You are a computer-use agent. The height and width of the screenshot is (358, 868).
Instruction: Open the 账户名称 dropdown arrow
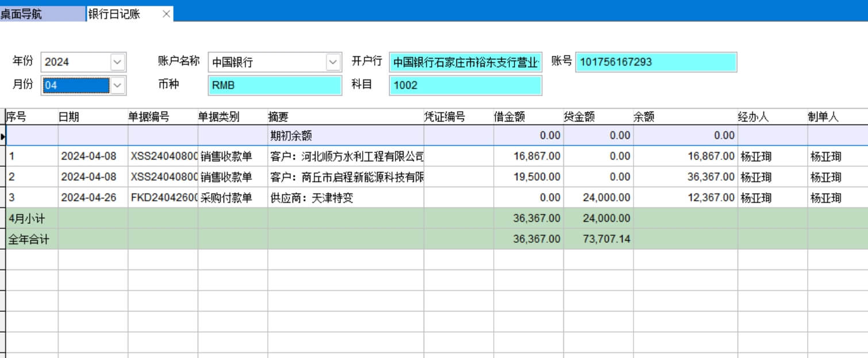pos(333,62)
